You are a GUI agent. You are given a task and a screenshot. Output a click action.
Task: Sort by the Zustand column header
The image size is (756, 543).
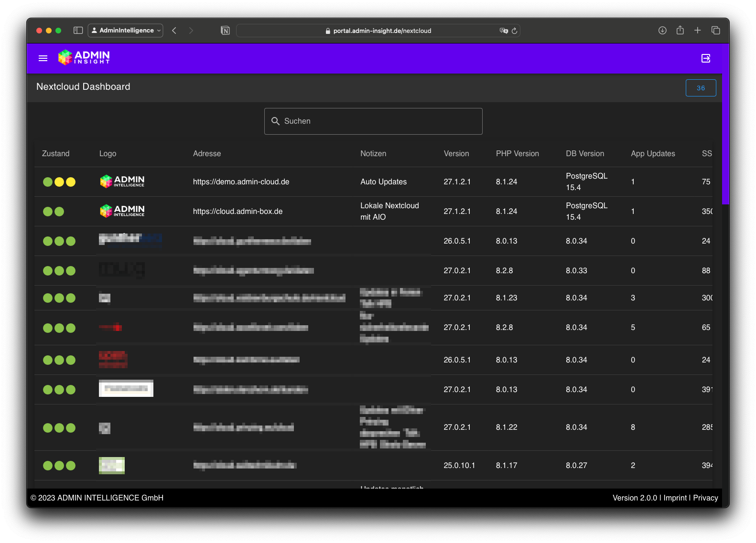pos(56,154)
